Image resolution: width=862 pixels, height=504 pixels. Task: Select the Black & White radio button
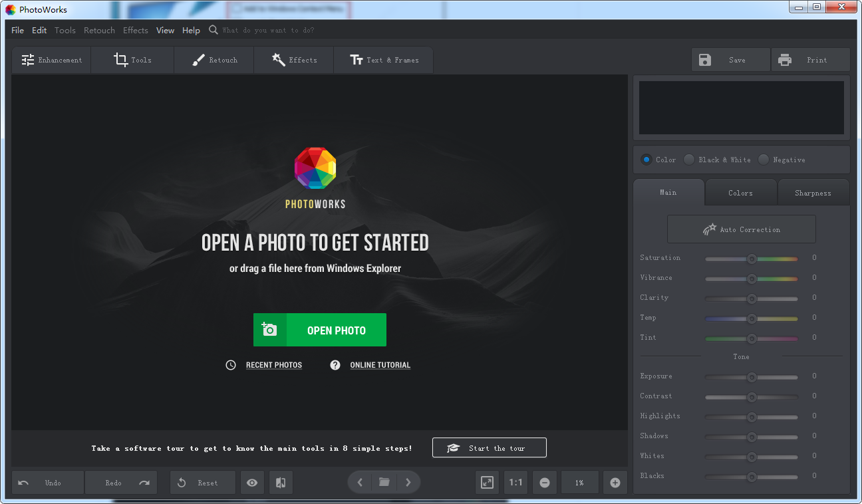tap(688, 160)
